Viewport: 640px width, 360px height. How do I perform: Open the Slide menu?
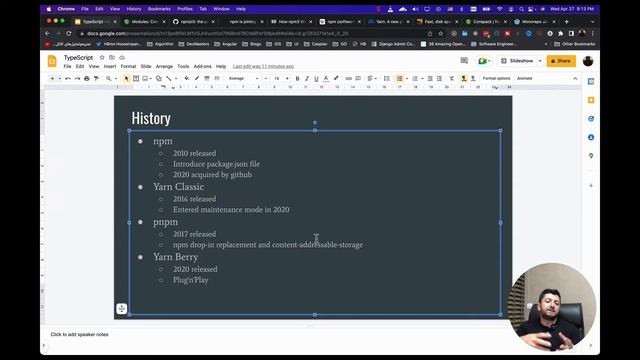coord(146,66)
